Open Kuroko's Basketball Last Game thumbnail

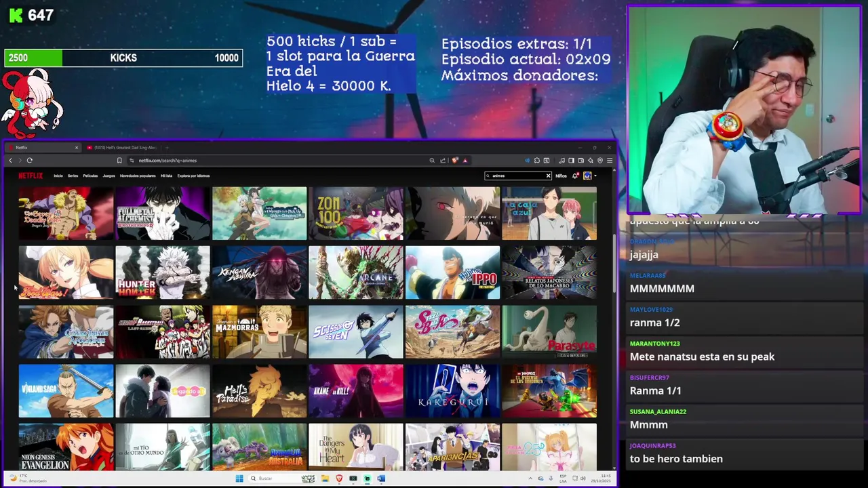coord(163,332)
